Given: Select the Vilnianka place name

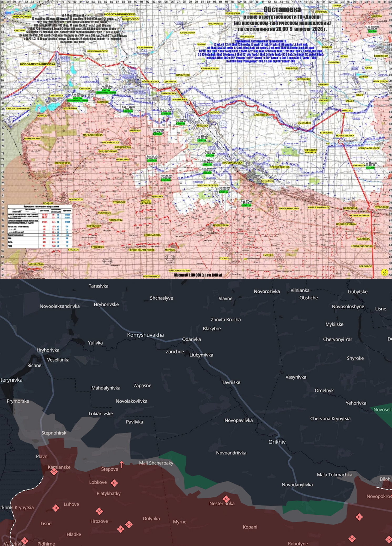Looking at the screenshot, I should pyautogui.click(x=300, y=290).
